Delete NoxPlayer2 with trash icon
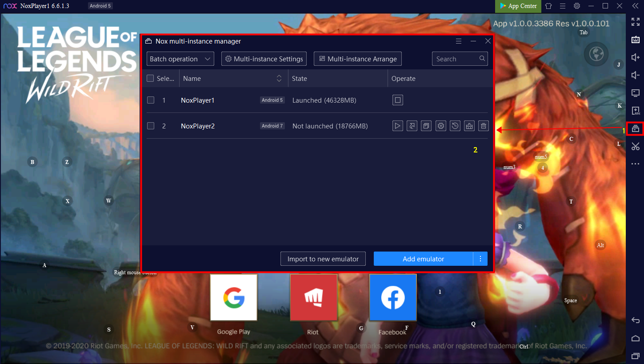Image resolution: width=644 pixels, height=364 pixels. (484, 126)
